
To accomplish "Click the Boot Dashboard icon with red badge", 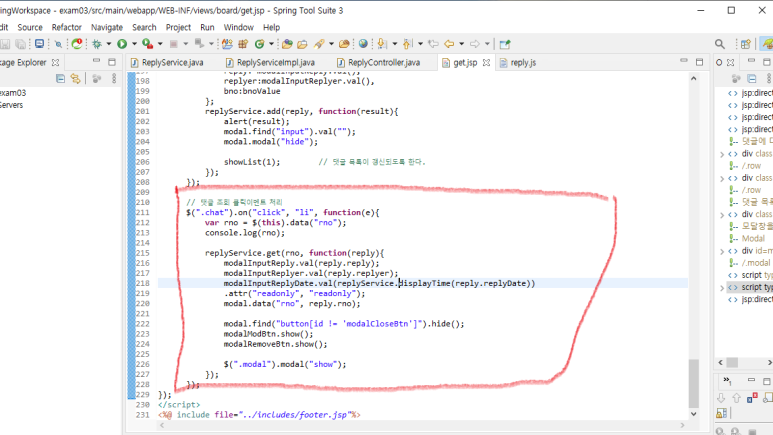I will (77, 44).
